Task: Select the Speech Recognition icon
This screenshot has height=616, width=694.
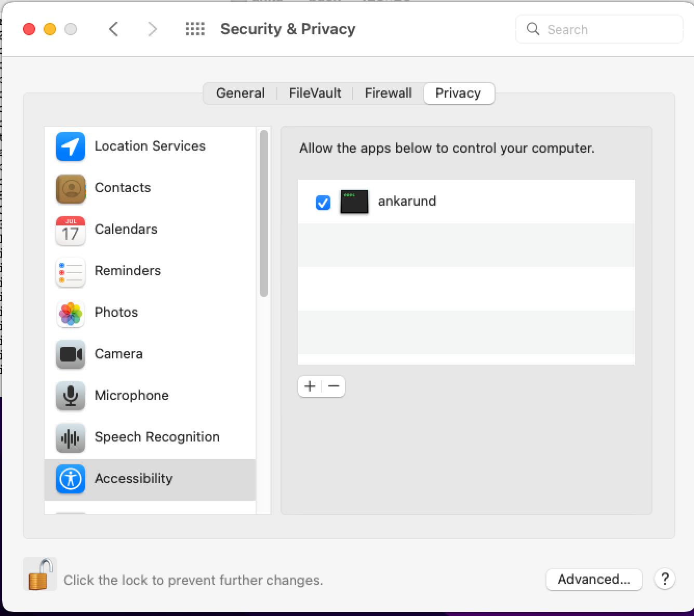Action: point(70,438)
